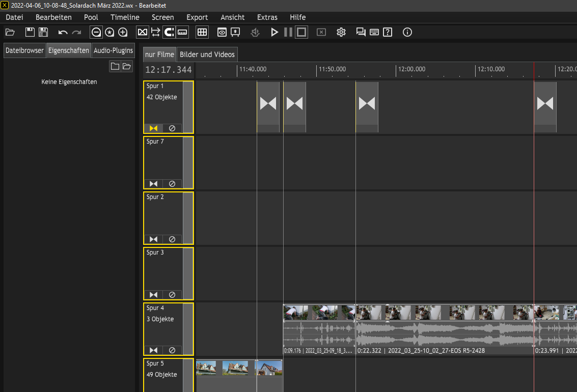The width and height of the screenshot is (577, 392).
Task: Click the closed folder icon in properties panel
Action: point(115,66)
